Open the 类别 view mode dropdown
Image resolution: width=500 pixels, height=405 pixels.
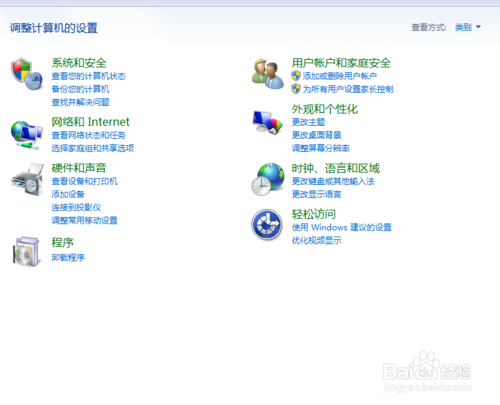point(468,27)
